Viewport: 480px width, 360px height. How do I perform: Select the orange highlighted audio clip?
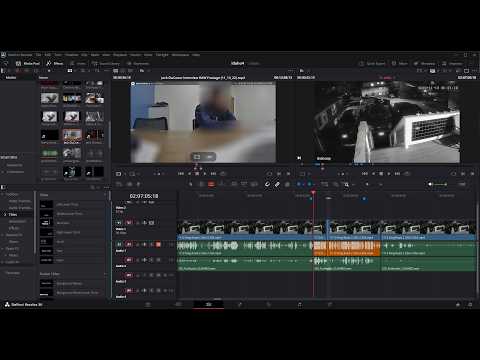pos(347,248)
